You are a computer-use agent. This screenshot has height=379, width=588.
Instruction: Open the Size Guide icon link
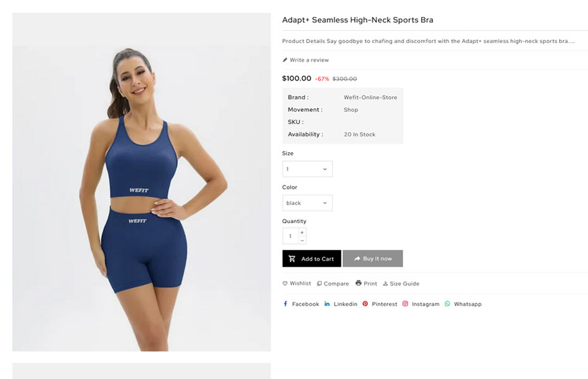385,284
